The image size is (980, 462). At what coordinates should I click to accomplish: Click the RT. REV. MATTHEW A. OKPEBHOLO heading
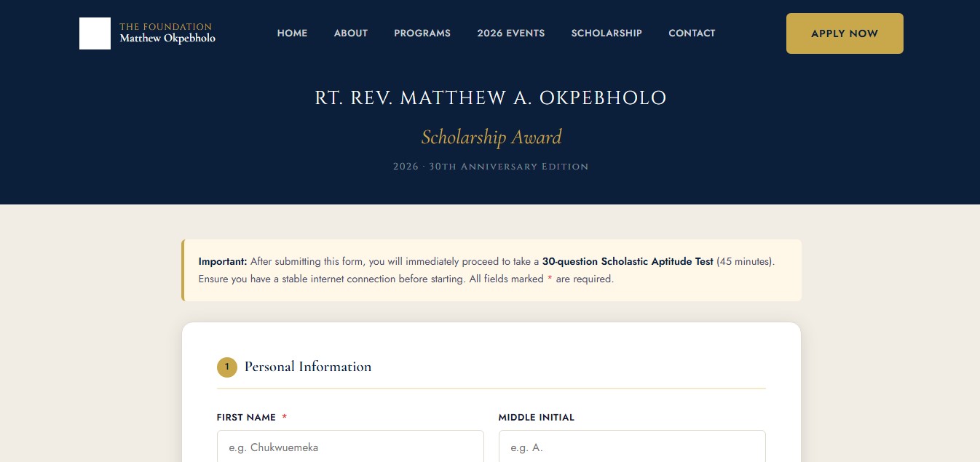491,98
